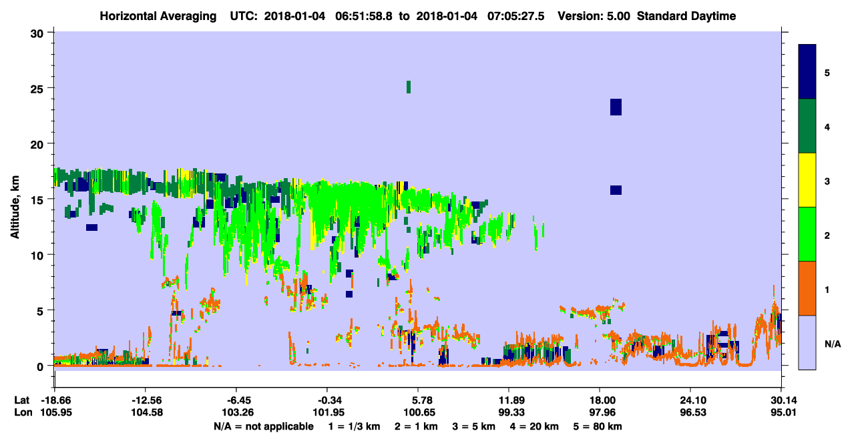Image resolution: width=868 pixels, height=445 pixels.
Task: Click the latitude value -12.56
Action: pyautogui.click(x=145, y=400)
